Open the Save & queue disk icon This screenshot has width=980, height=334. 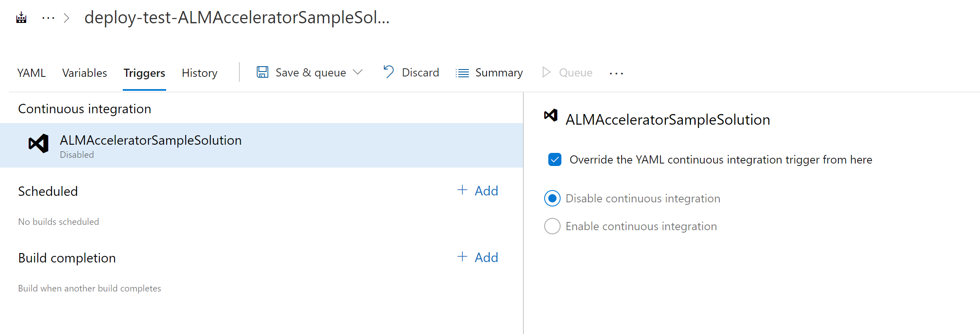(x=262, y=72)
